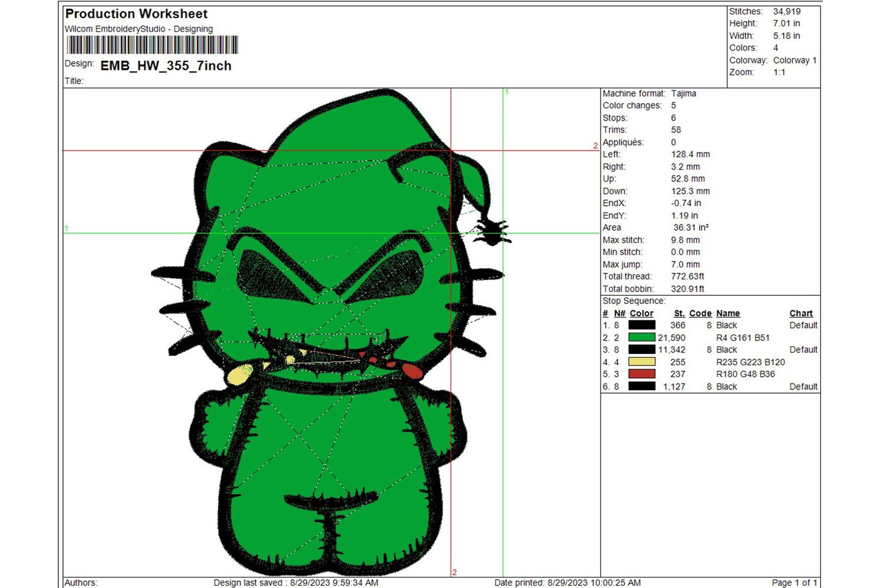This screenshot has width=884, height=588.
Task: Click the machine format "Tajima"
Action: coord(684,94)
